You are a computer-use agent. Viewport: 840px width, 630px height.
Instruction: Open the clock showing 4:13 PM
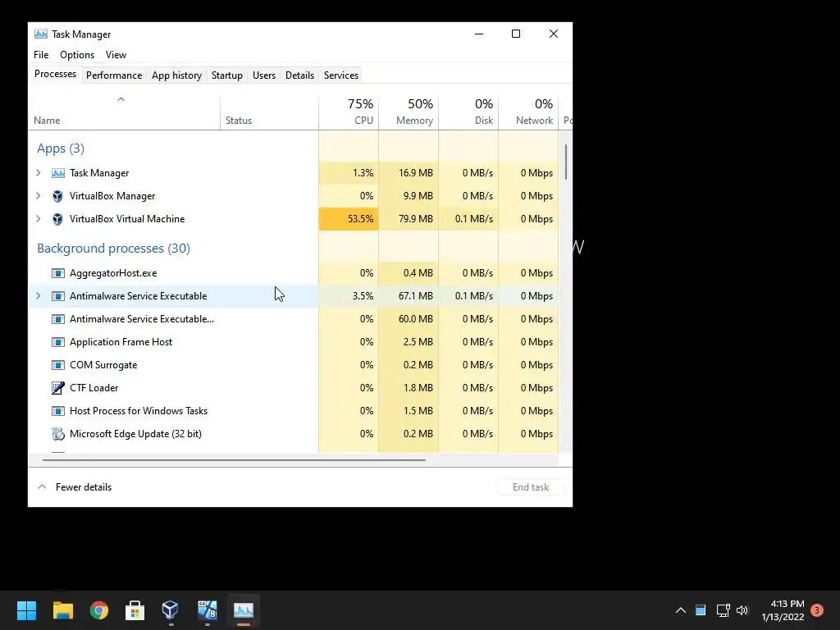click(783, 610)
